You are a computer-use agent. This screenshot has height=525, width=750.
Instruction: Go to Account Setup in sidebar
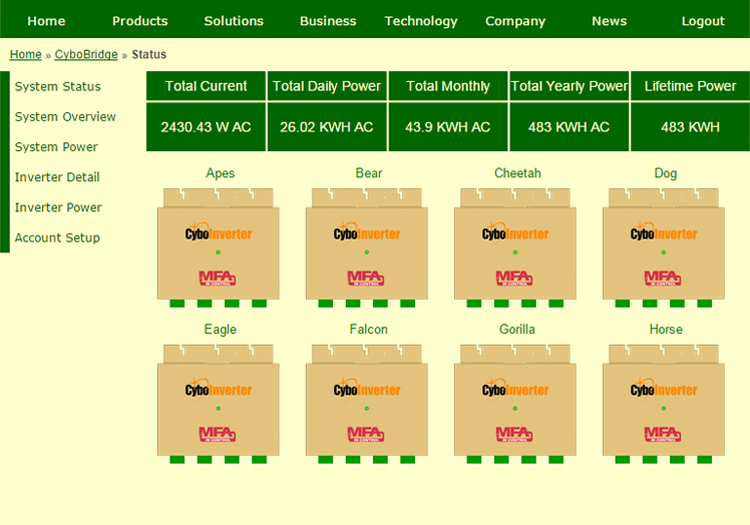tap(57, 238)
